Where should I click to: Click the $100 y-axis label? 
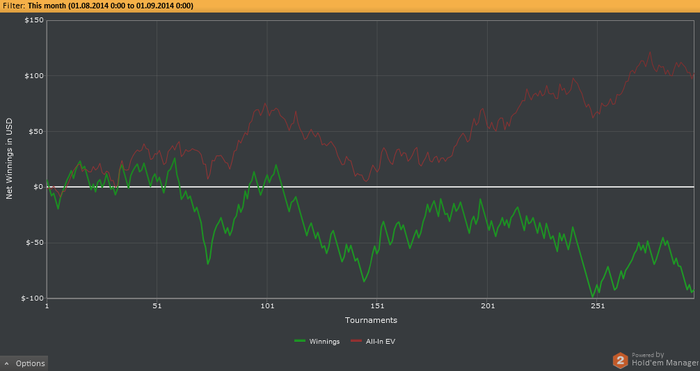pos(35,76)
